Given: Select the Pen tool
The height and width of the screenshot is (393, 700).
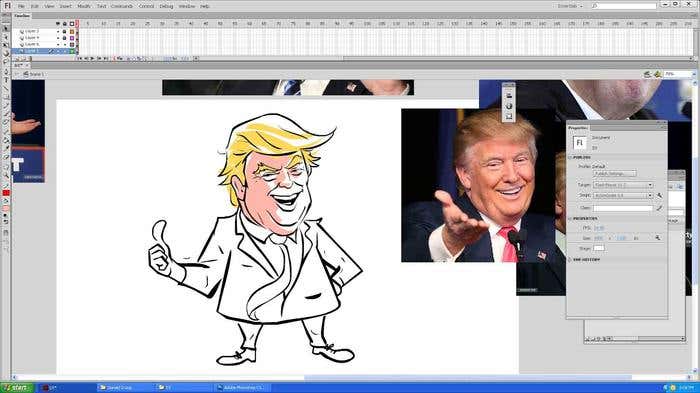Looking at the screenshot, I should 6,71.
